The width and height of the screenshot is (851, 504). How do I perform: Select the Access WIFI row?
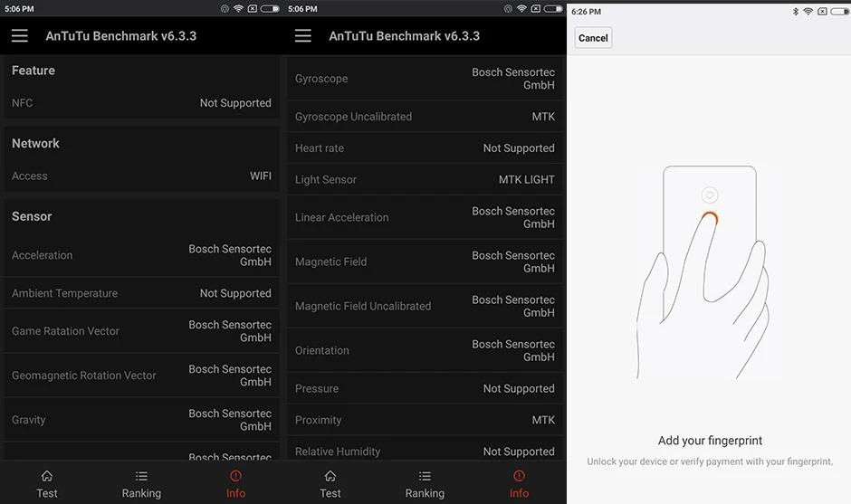point(141,176)
